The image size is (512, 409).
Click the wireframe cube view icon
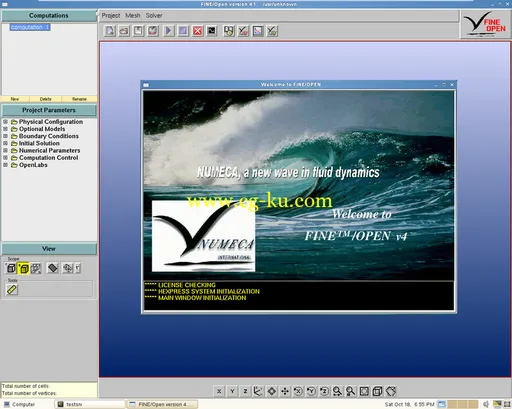coord(377,391)
